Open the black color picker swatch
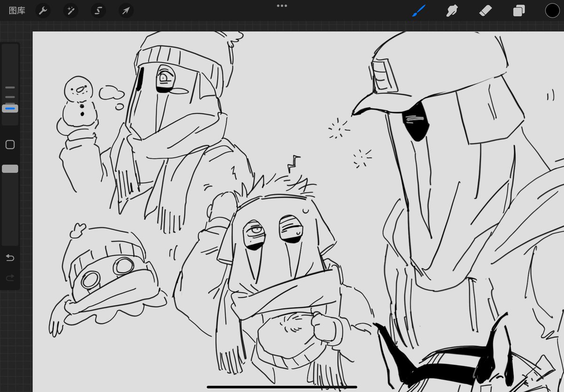 (552, 10)
